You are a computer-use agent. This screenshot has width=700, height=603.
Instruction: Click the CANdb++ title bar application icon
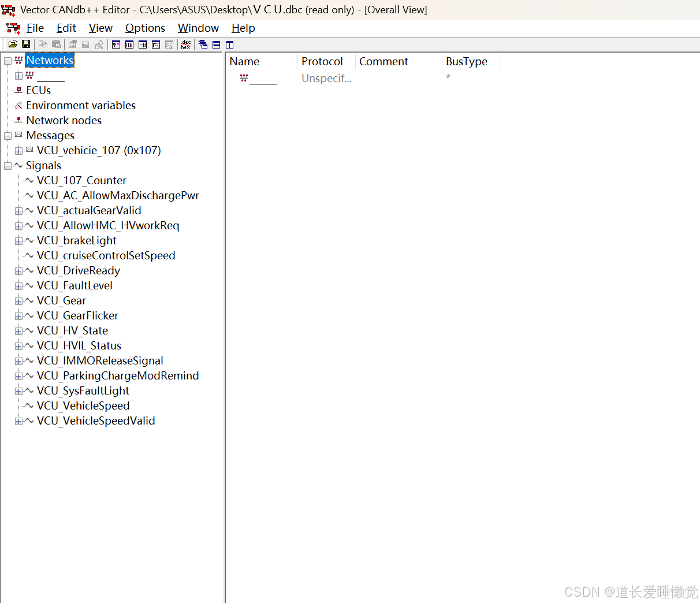[x=8, y=10]
